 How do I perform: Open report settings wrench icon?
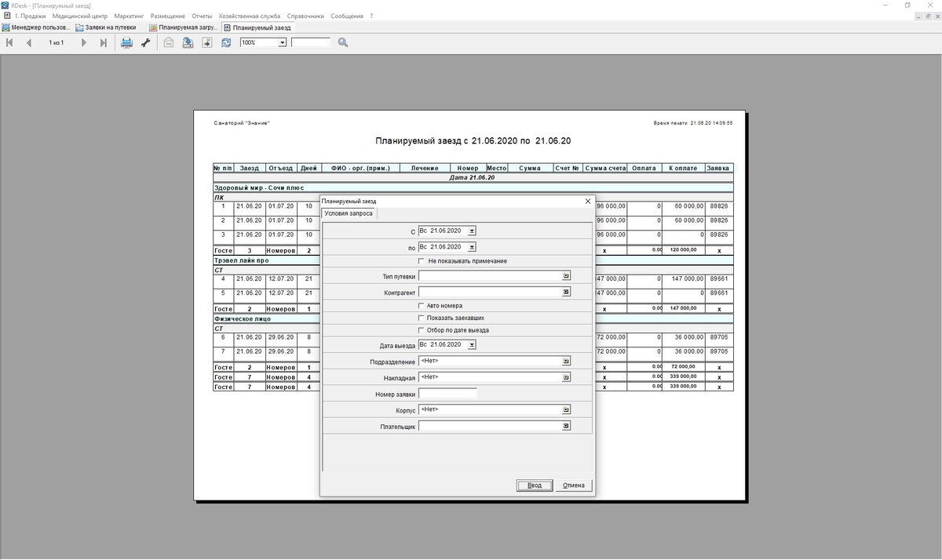tap(145, 43)
